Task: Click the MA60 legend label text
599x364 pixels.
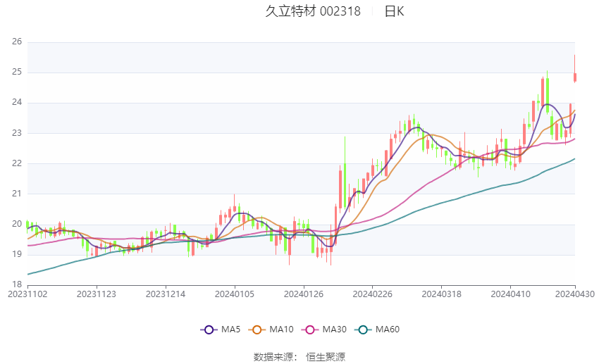Action: pos(388,330)
